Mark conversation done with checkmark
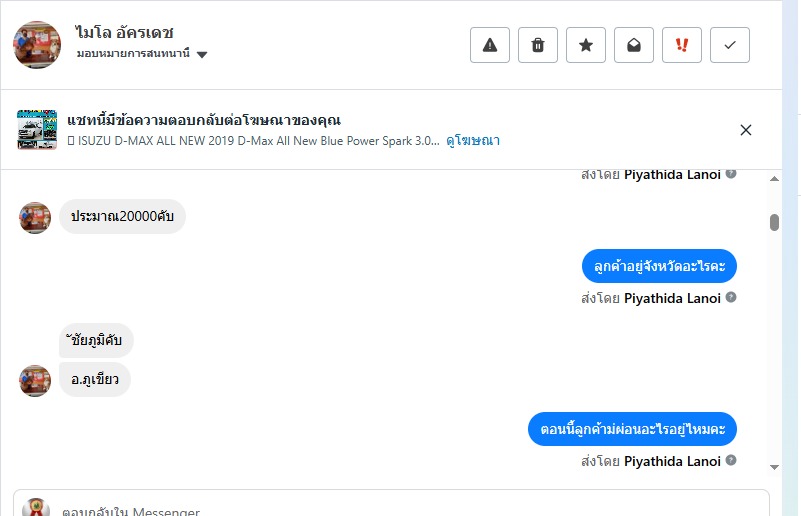801x516 pixels. (730, 45)
